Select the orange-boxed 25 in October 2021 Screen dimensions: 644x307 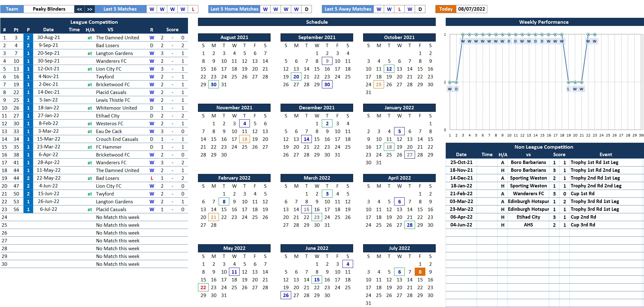coord(378,84)
